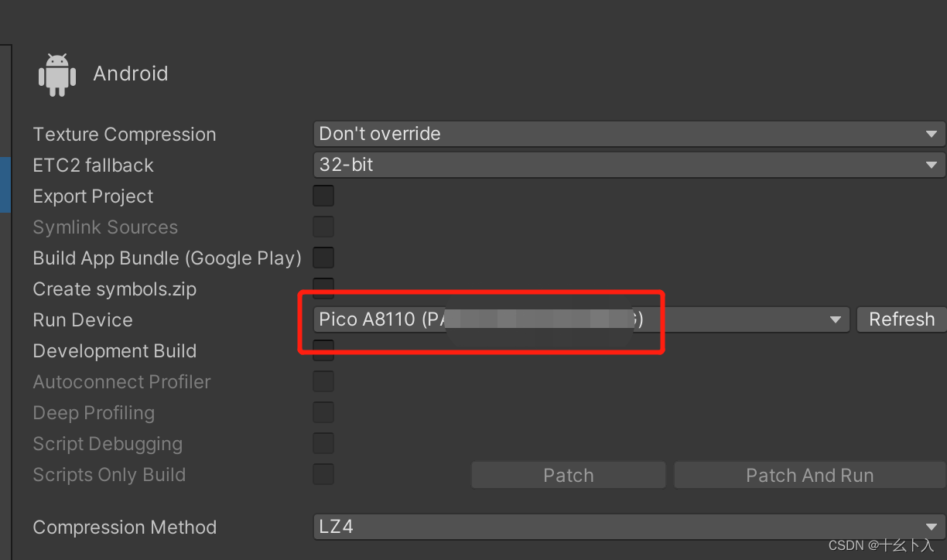This screenshot has width=947, height=560.
Task: Toggle the Deep Profiling checkbox
Action: pos(323,412)
